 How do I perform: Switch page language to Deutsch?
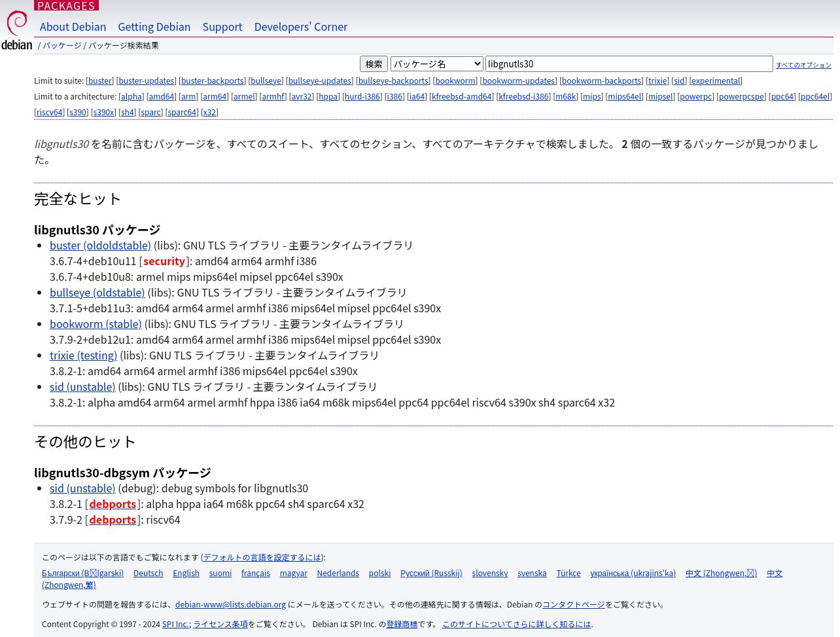(x=148, y=573)
